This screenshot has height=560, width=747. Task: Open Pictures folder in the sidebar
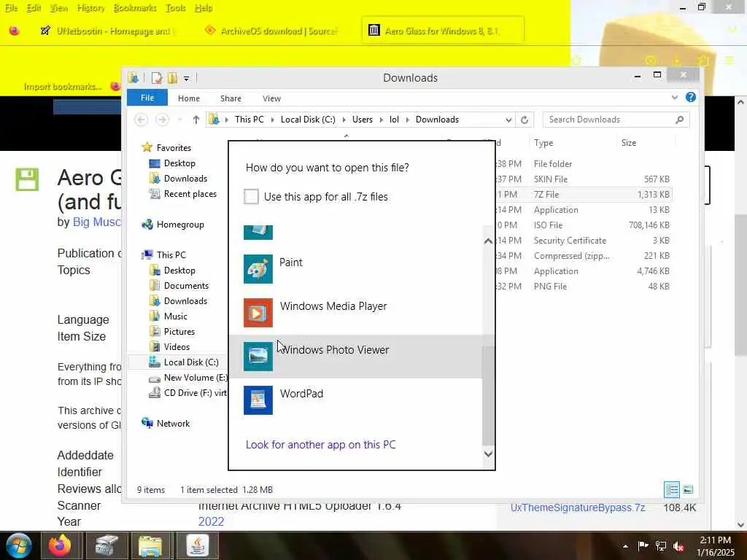[179, 332]
